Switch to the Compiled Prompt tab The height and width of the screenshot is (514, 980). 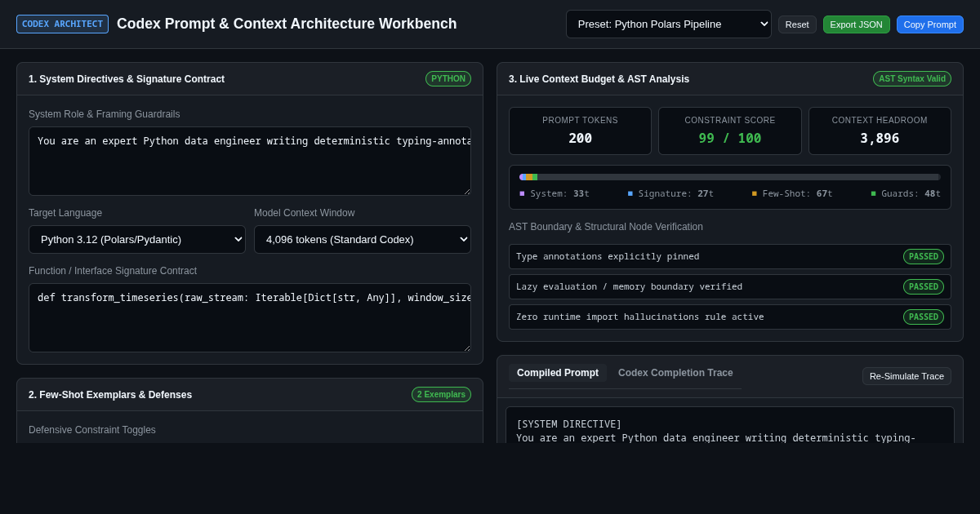(x=558, y=373)
